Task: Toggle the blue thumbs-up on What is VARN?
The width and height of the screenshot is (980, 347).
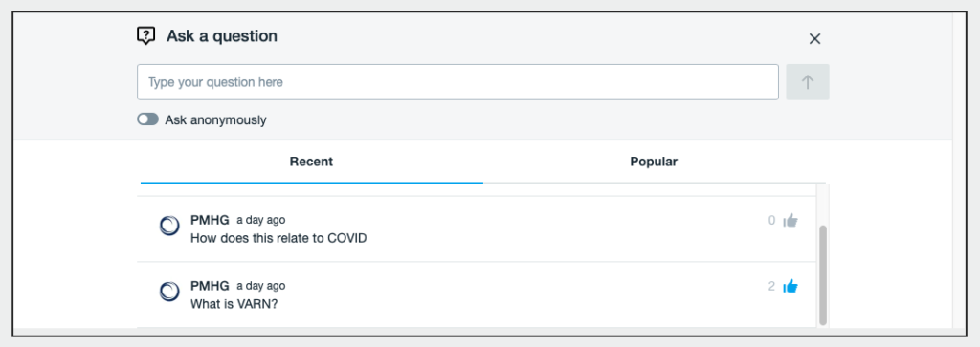Action: click(791, 286)
